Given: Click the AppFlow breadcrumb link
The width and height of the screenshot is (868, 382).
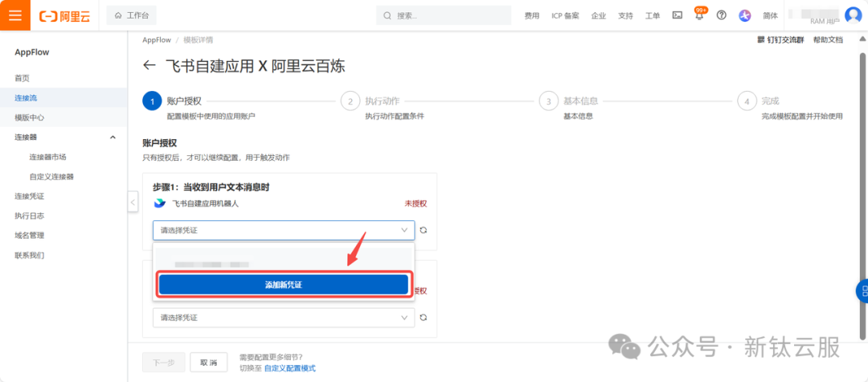Looking at the screenshot, I should tap(156, 40).
